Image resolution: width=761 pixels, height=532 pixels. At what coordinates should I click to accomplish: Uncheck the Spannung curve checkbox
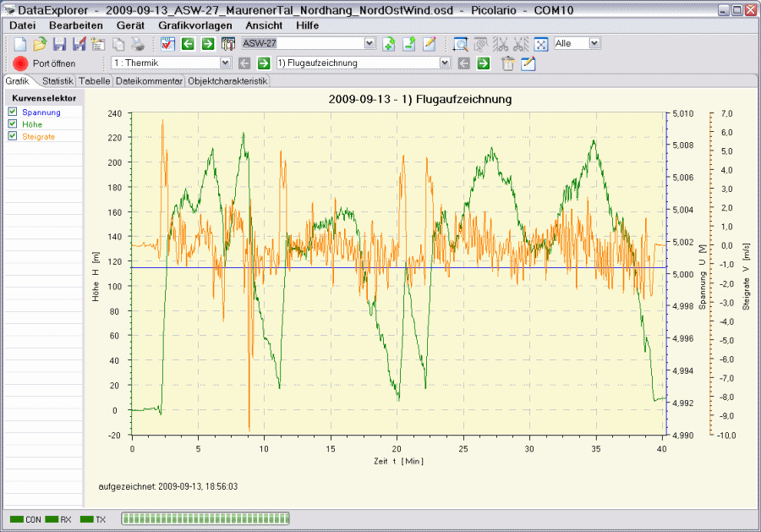[13, 112]
